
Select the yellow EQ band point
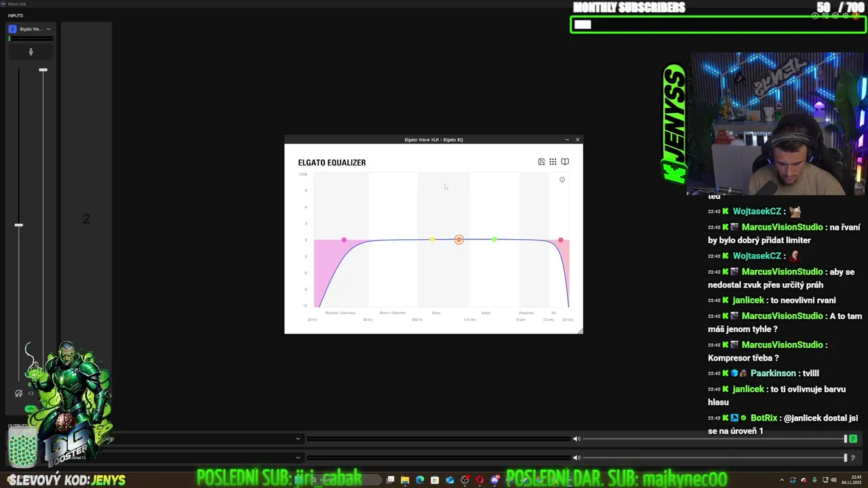coord(433,240)
